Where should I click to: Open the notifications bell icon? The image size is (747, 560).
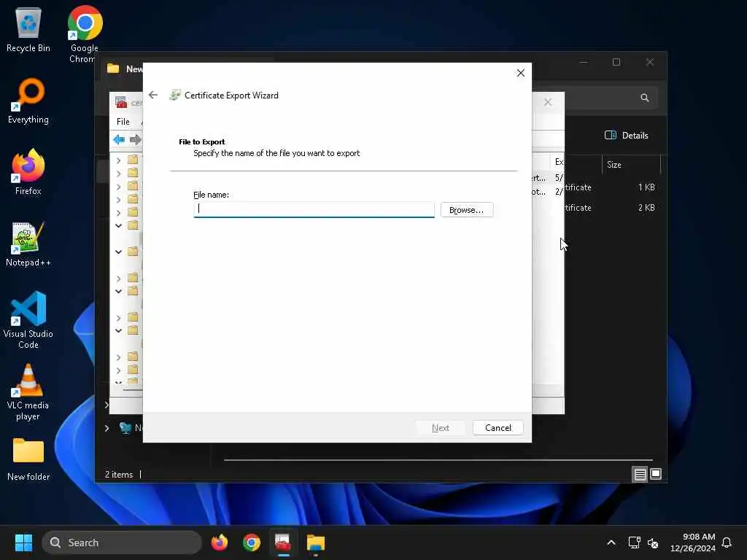(x=727, y=542)
